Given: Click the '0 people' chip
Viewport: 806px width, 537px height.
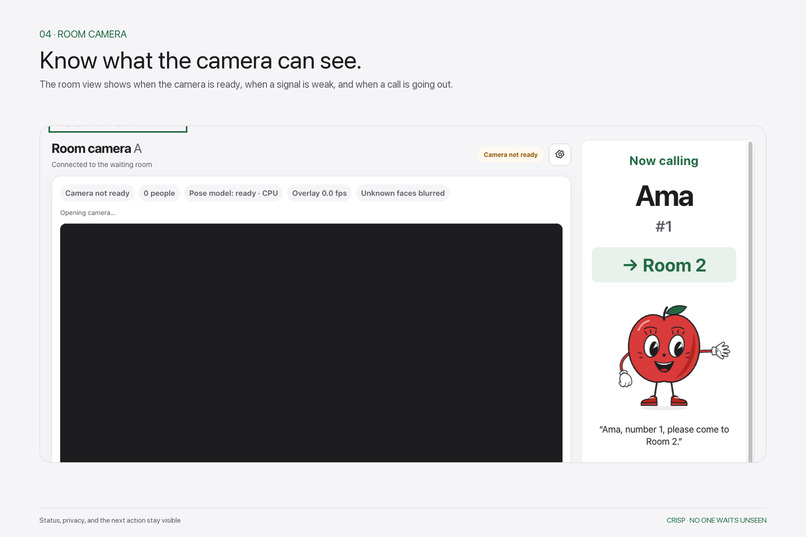Looking at the screenshot, I should pyautogui.click(x=159, y=193).
